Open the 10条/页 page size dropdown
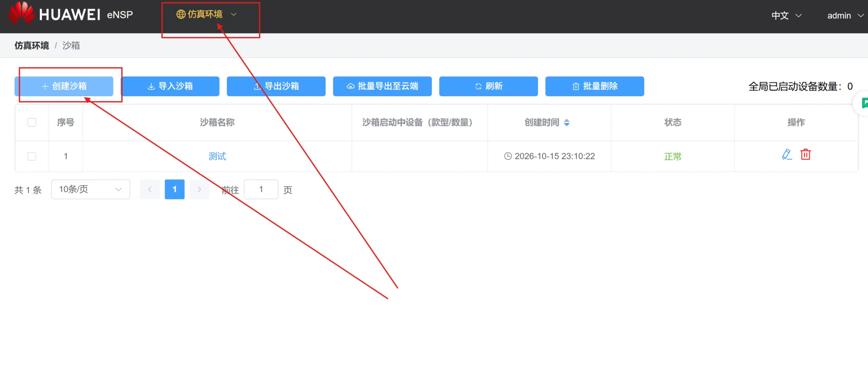The height and width of the screenshot is (371, 868). click(90, 189)
